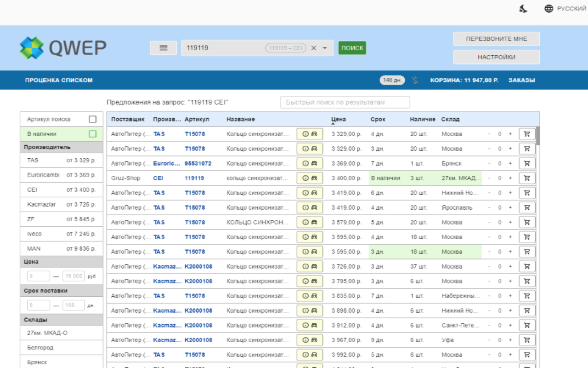Viewport: 588px width, 368px height.
Task: Filter by manufacturer Iveco in sidebar
Action: 34,234
